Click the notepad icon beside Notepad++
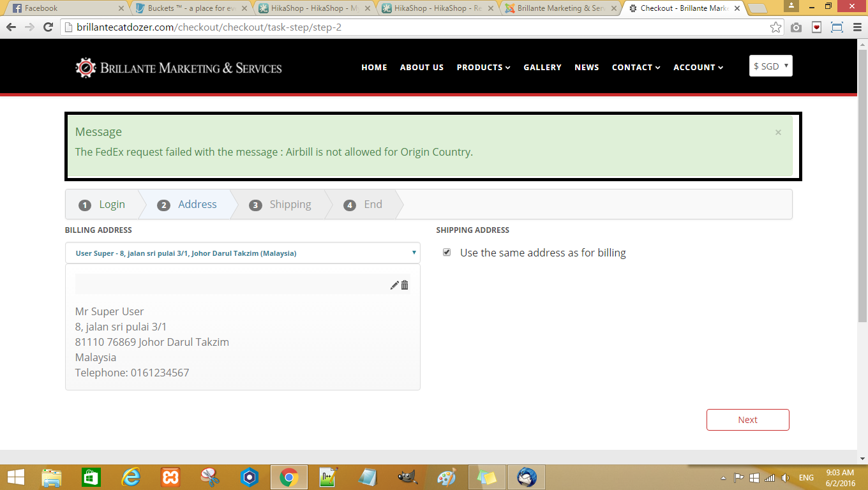The height and width of the screenshot is (490, 868). pyautogui.click(x=368, y=477)
